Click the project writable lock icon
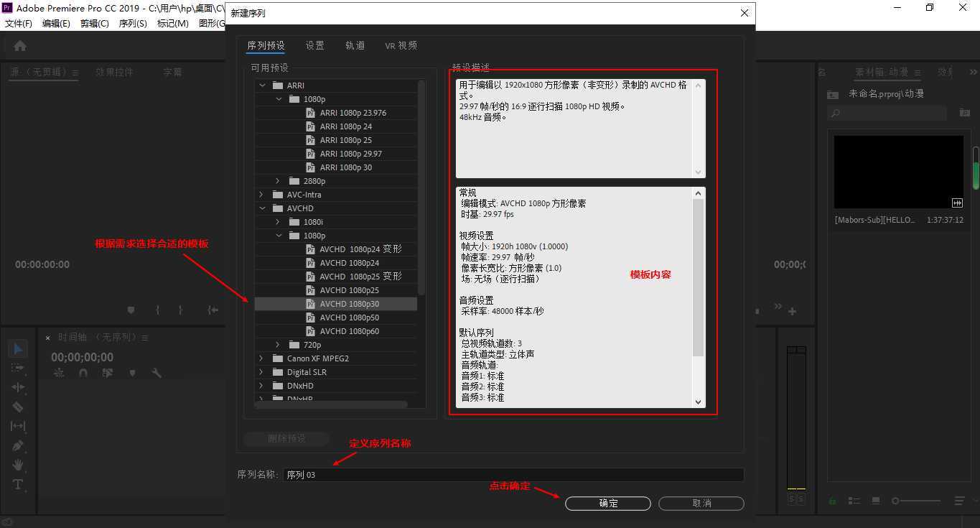This screenshot has height=528, width=980. tap(833, 501)
